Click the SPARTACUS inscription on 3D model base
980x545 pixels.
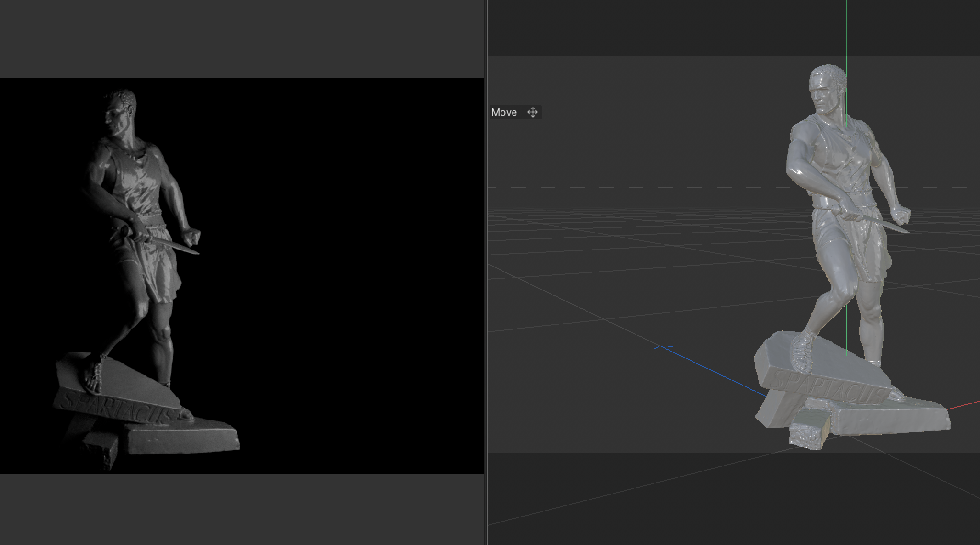(829, 387)
